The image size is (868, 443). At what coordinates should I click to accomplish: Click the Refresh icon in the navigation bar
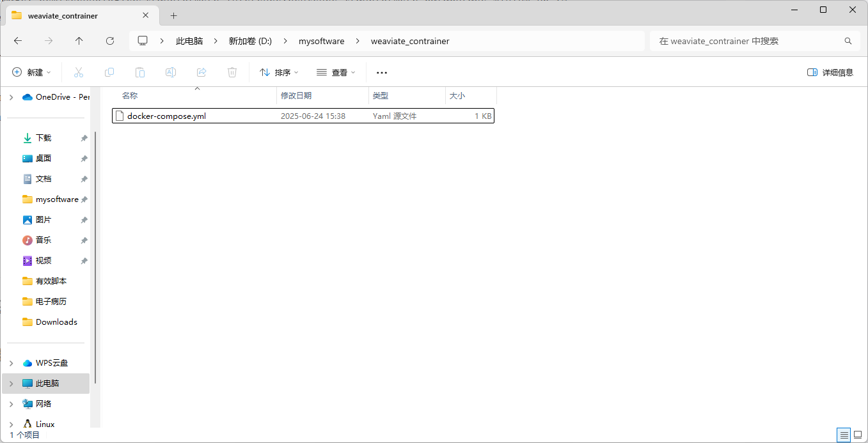coord(109,40)
